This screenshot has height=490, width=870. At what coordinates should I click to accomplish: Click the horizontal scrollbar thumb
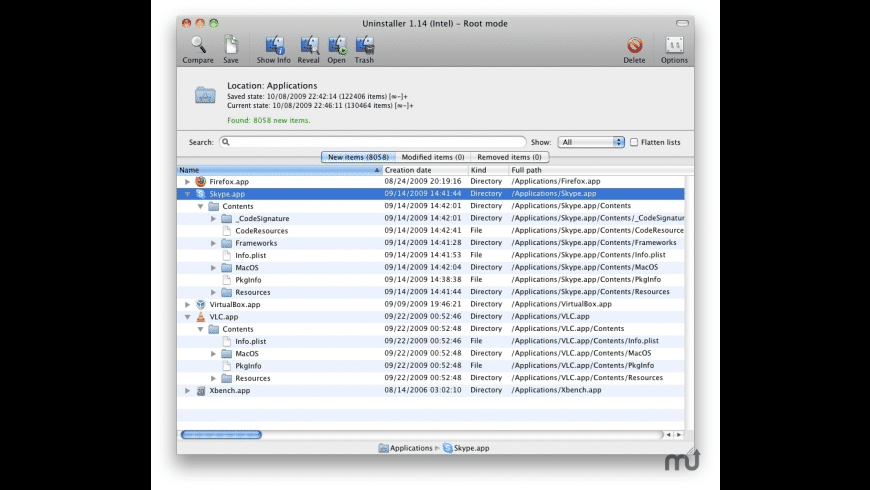(221, 435)
